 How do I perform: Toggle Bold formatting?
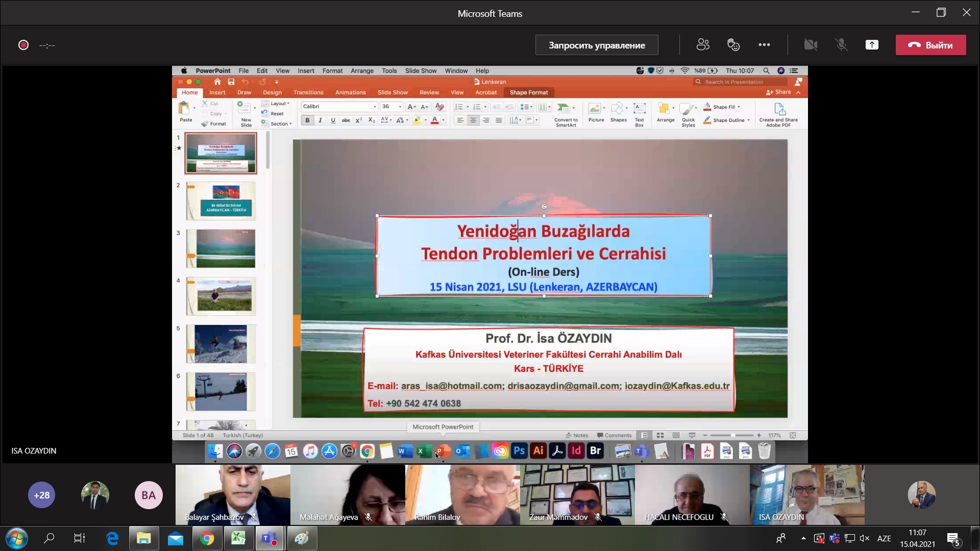click(x=307, y=120)
